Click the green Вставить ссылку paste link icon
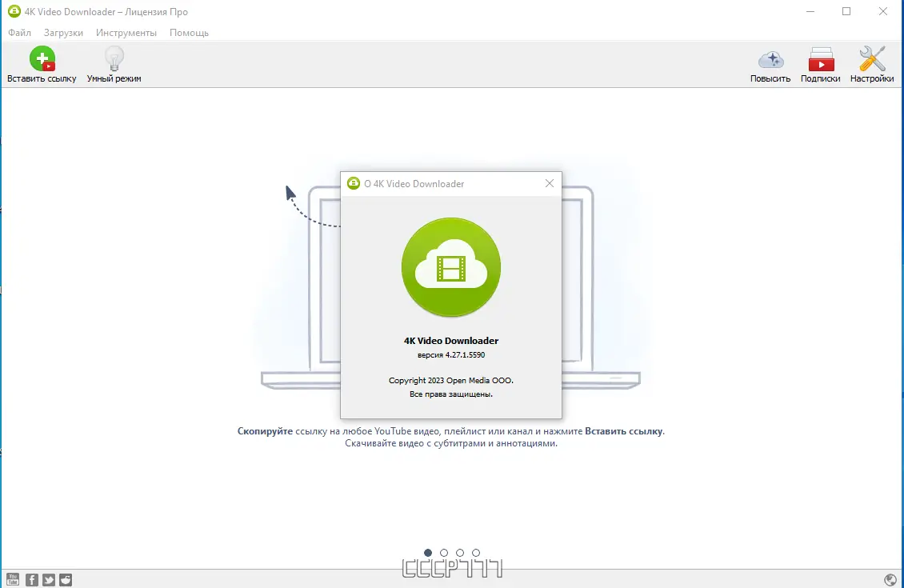The height and width of the screenshot is (588, 904). (x=42, y=59)
